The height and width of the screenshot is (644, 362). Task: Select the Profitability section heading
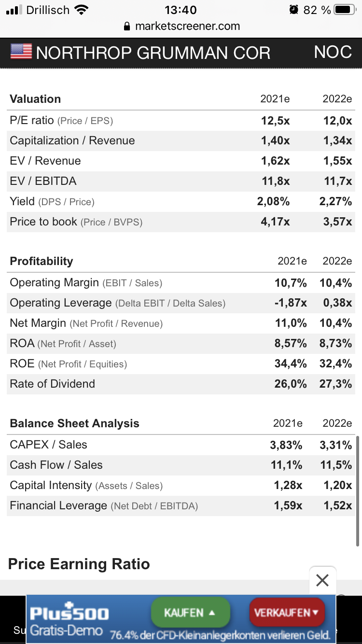pos(42,261)
